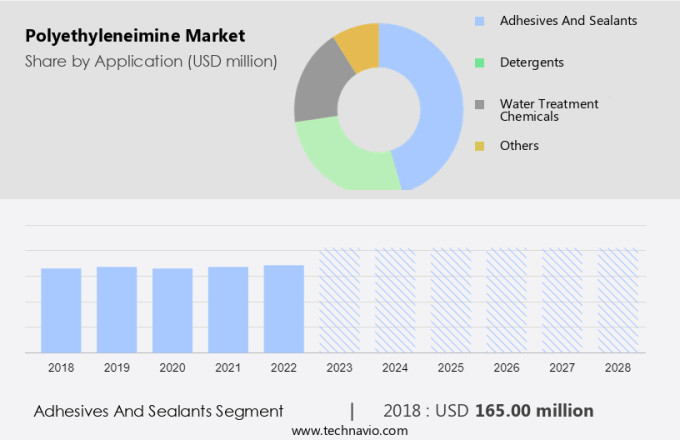Click the 2018 bar in chart
The image size is (680, 440).
click(61, 310)
